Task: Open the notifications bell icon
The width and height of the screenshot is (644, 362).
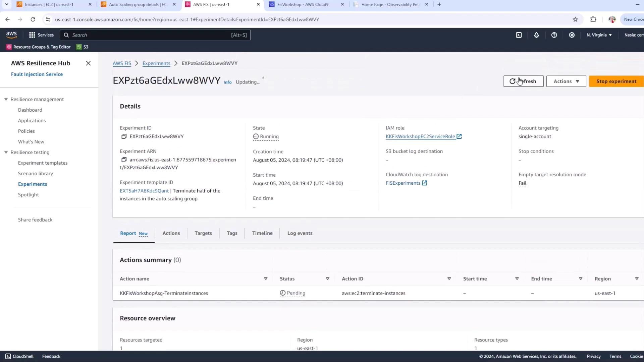Action: [536, 35]
